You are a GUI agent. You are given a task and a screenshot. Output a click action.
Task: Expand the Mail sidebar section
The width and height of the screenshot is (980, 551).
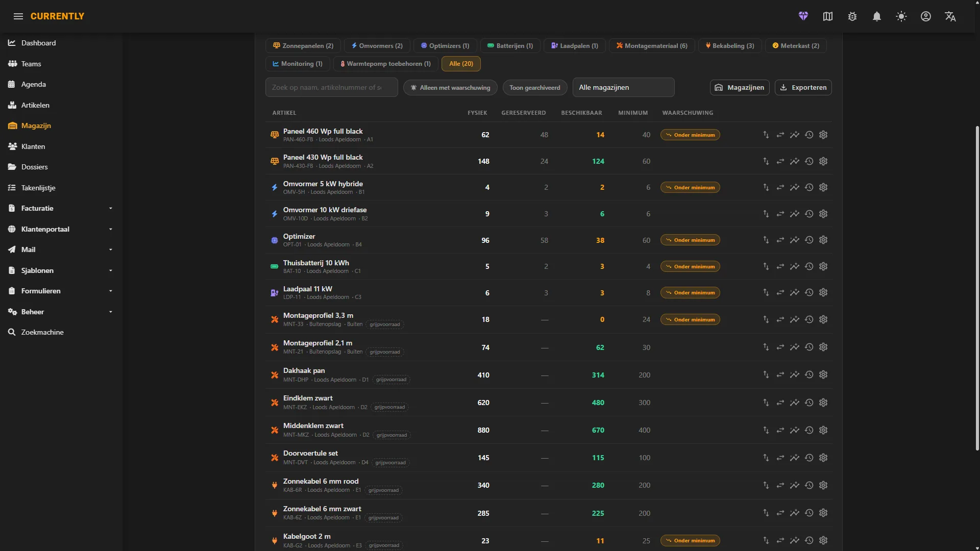[60, 249]
